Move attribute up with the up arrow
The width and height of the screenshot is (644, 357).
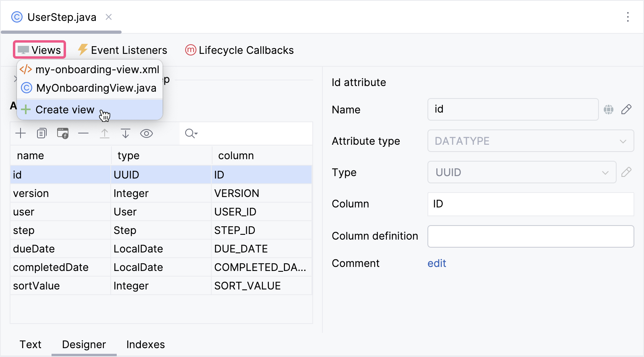pyautogui.click(x=105, y=133)
